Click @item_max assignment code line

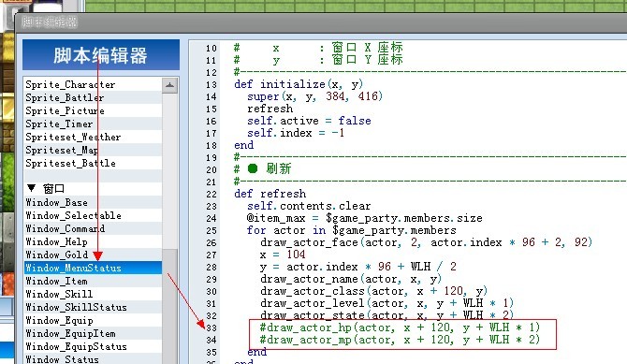(364, 218)
